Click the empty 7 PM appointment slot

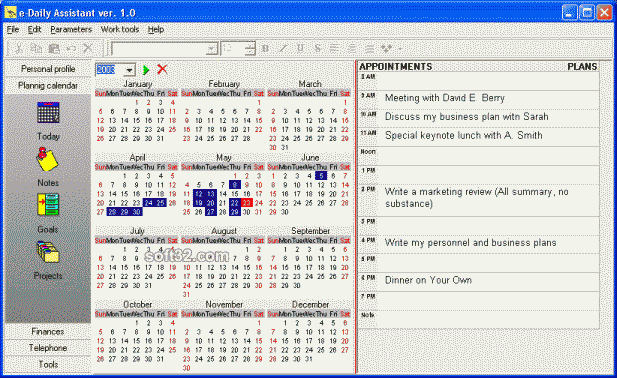488,301
